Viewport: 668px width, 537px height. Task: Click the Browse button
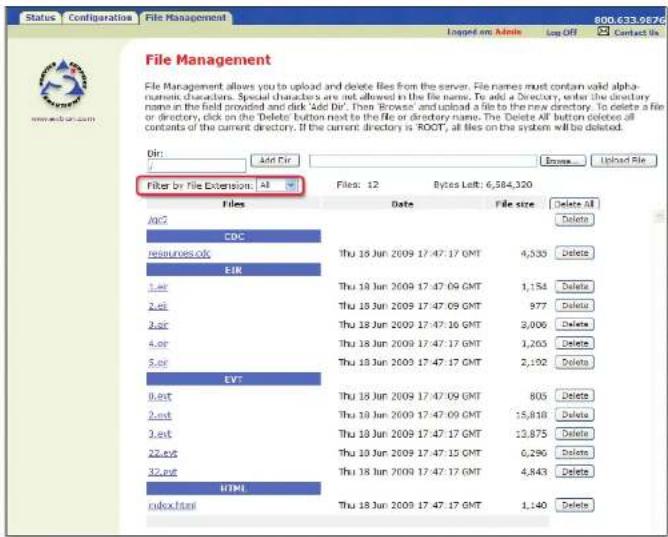pos(563,161)
